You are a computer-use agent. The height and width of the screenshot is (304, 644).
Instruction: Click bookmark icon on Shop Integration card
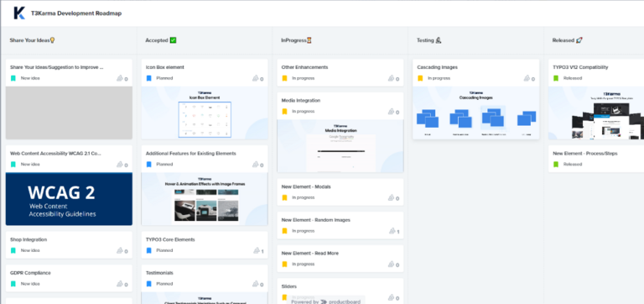click(x=13, y=250)
